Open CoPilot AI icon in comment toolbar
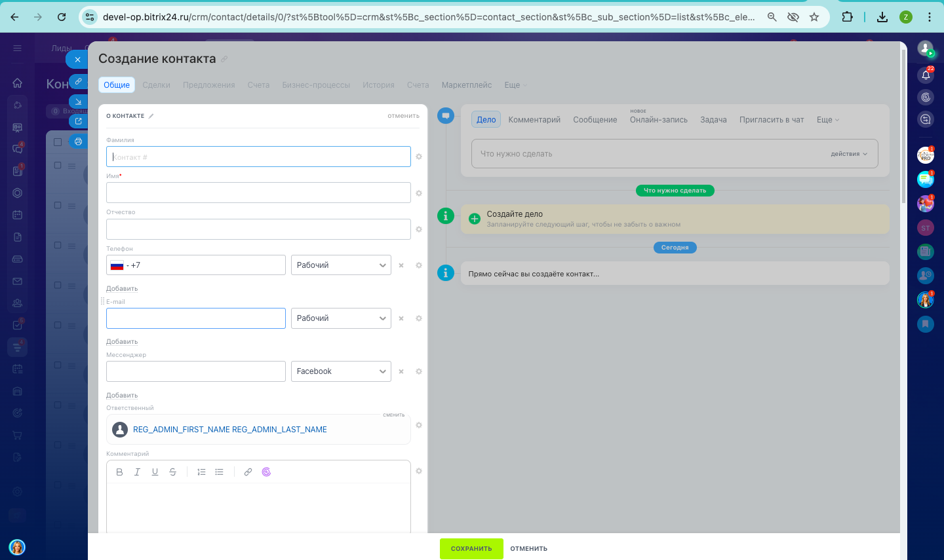Screen dimensions: 944x560 pos(266,472)
